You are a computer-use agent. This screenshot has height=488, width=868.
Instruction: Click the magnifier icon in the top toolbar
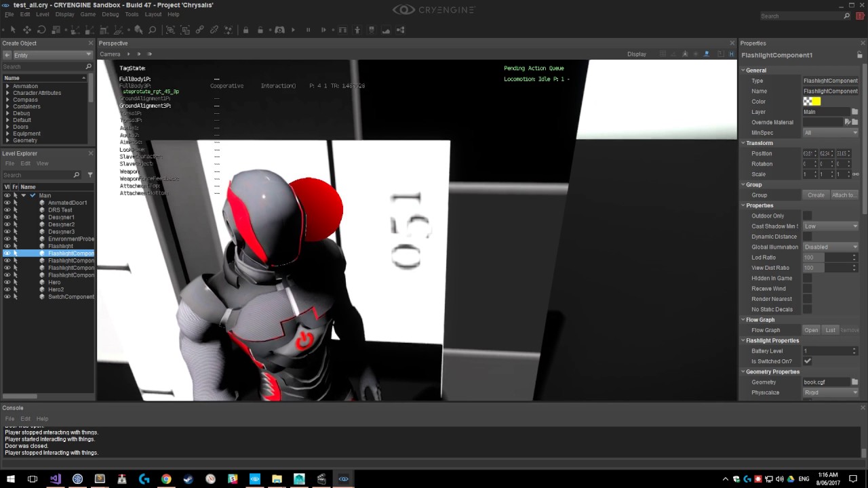click(153, 30)
